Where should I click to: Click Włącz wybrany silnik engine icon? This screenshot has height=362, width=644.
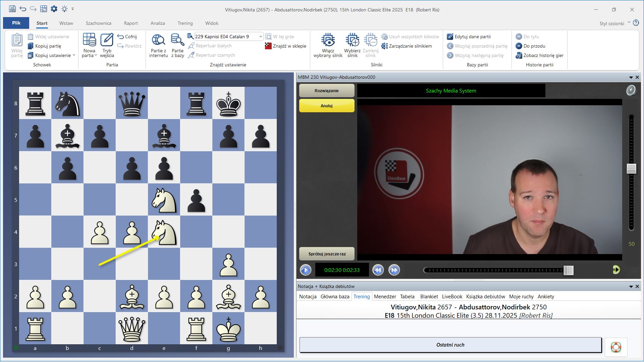coord(328,40)
